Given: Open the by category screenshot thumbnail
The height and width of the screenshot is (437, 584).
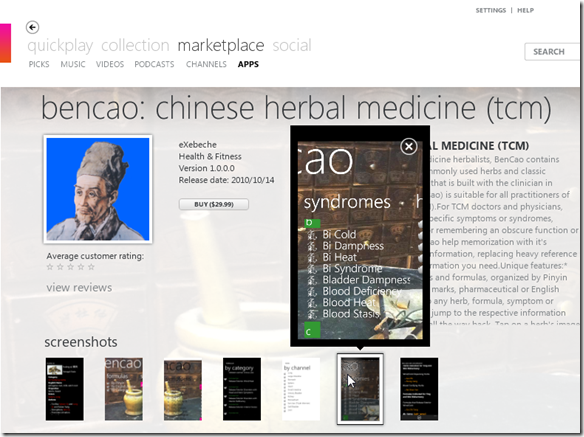Looking at the screenshot, I should tap(242, 389).
